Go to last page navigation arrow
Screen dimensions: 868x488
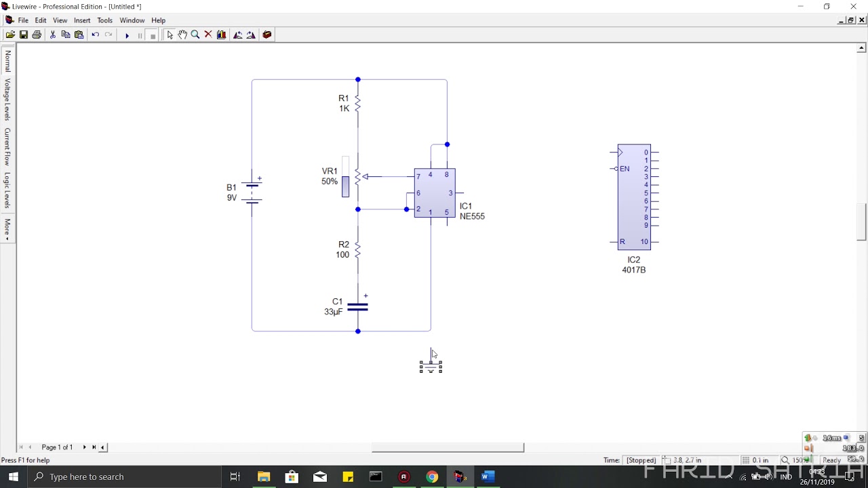94,447
